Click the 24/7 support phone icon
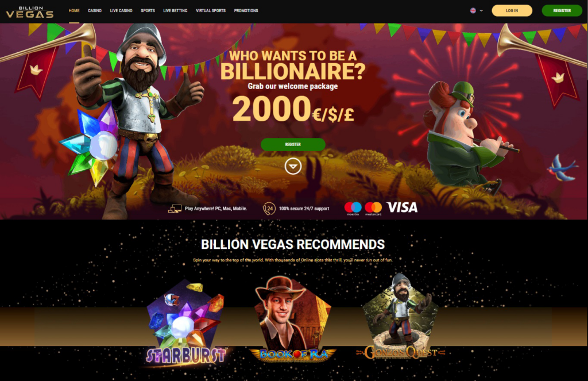 [x=269, y=209]
